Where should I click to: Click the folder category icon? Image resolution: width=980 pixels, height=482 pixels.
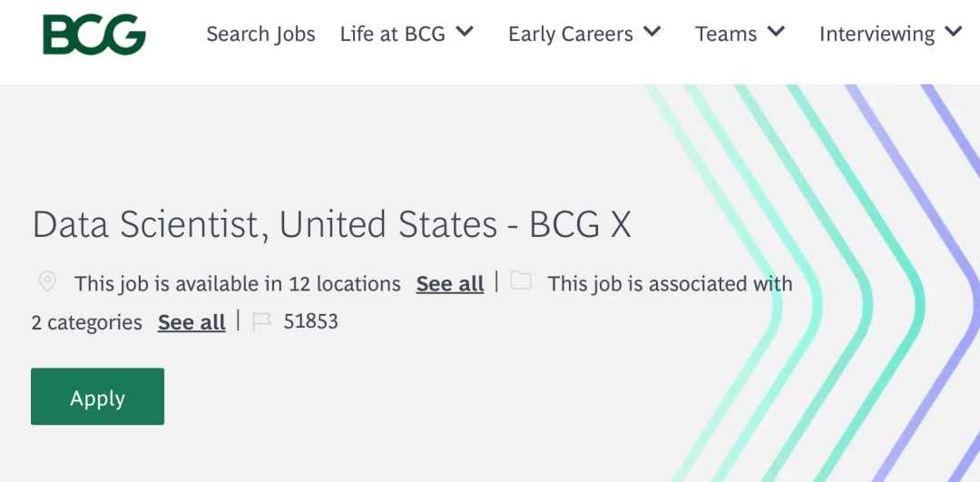[521, 280]
